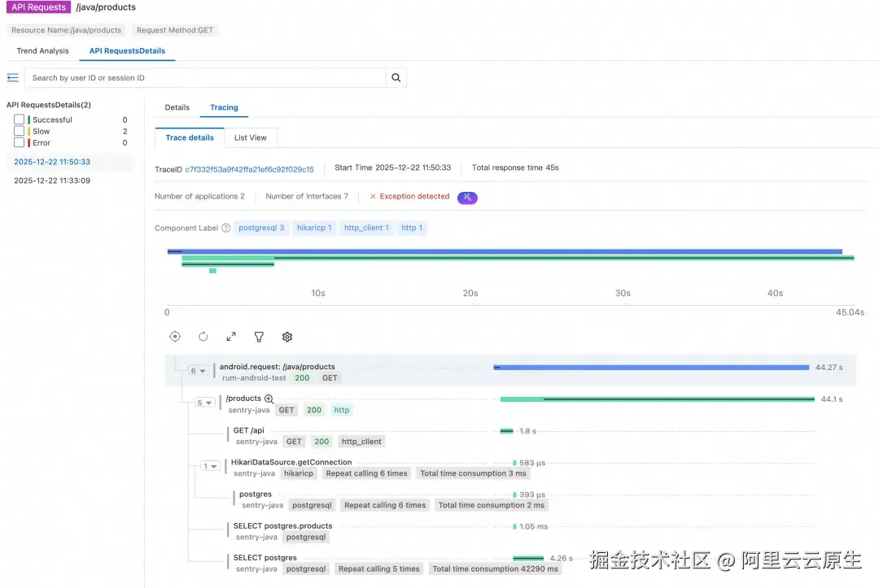The height and width of the screenshot is (588, 879).
Task: Focus the user ID or session ID search field
Action: coord(204,78)
